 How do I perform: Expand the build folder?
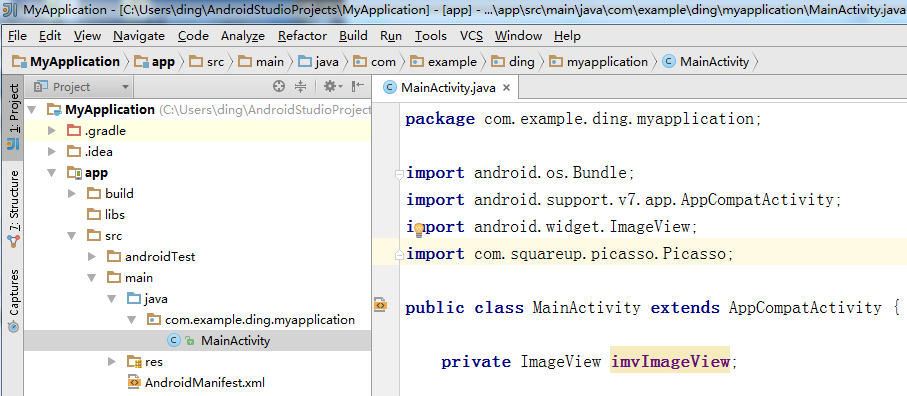[x=72, y=194]
